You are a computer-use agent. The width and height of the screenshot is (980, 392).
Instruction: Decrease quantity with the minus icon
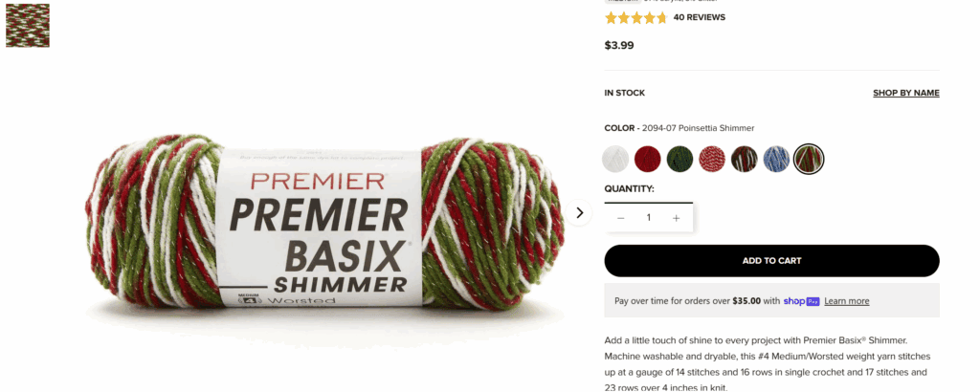[x=620, y=218]
